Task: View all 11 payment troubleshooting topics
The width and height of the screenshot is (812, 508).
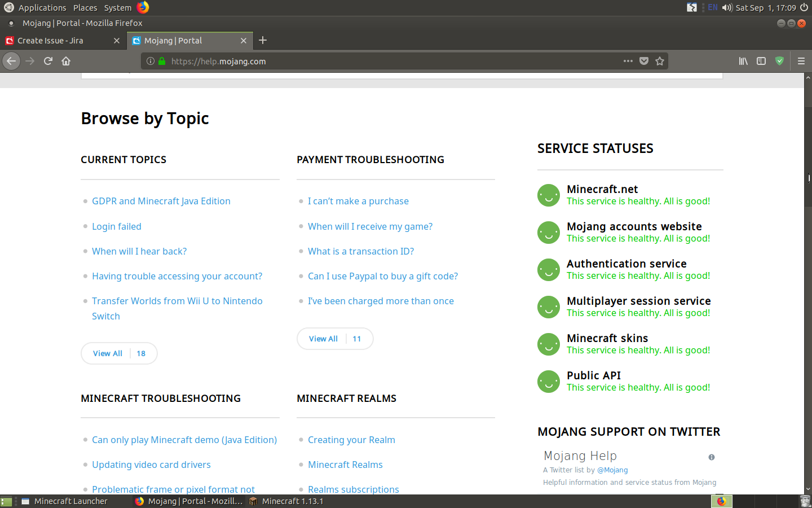Action: click(335, 339)
